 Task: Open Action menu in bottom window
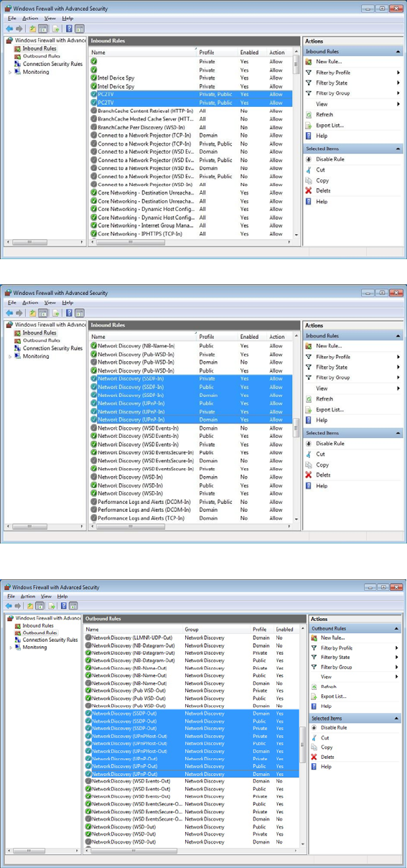(x=28, y=596)
